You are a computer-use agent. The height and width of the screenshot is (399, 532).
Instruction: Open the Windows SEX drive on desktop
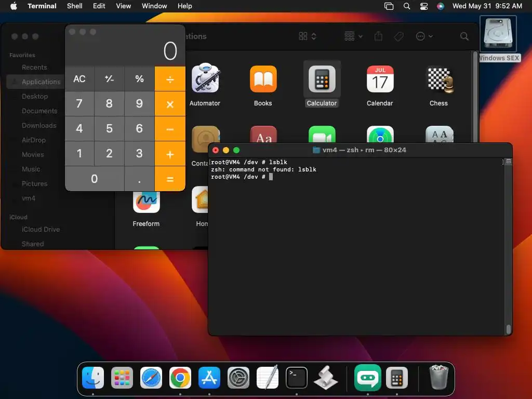tap(498, 34)
